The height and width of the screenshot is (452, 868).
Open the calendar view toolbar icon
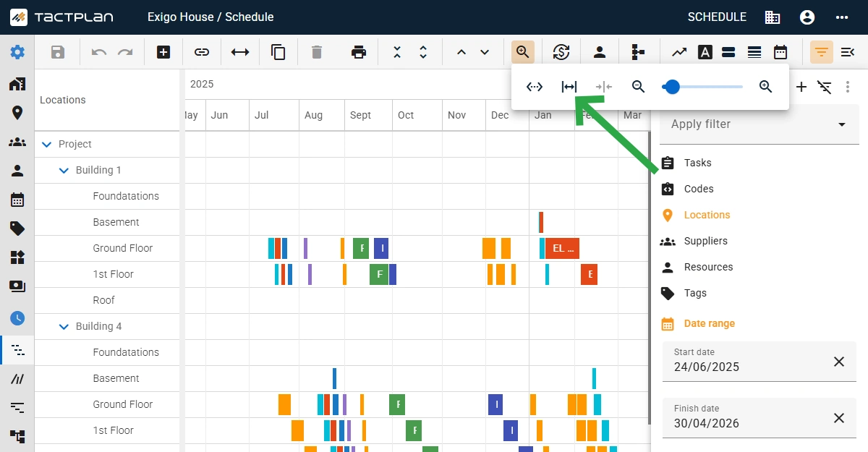(x=780, y=52)
